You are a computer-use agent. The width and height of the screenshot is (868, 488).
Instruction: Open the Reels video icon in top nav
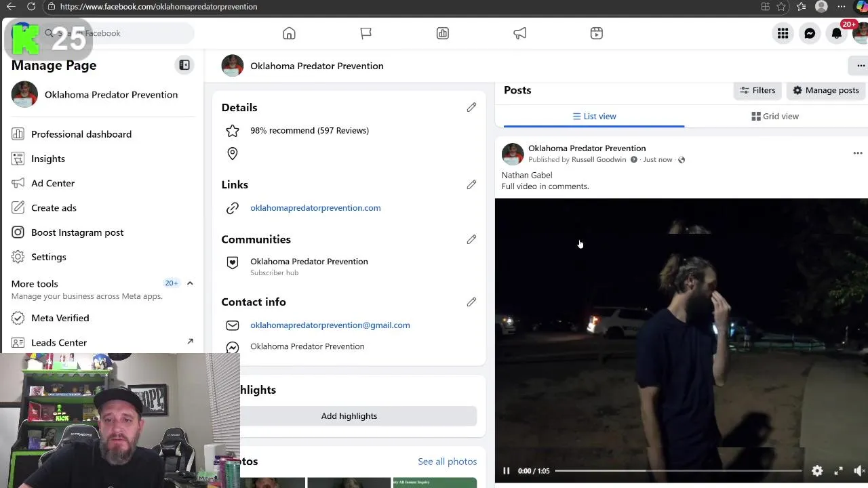coord(597,33)
